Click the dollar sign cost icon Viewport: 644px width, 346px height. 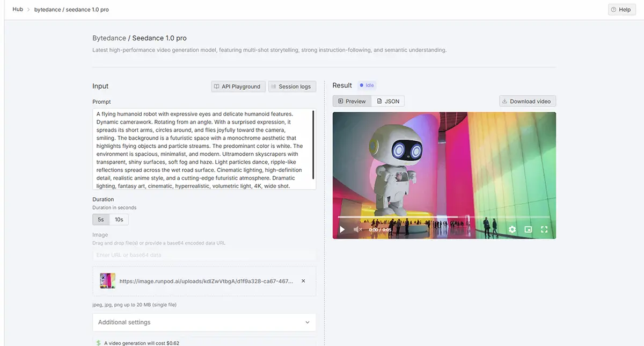tap(98, 343)
